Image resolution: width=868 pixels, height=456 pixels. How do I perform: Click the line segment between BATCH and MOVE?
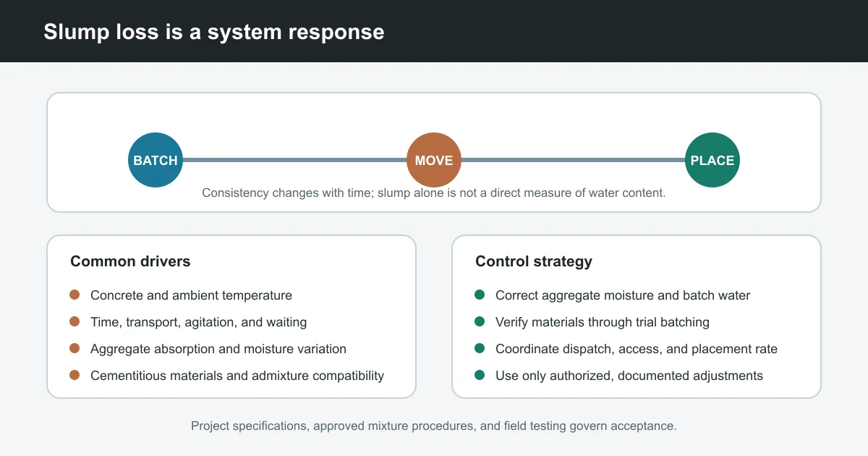294,160
